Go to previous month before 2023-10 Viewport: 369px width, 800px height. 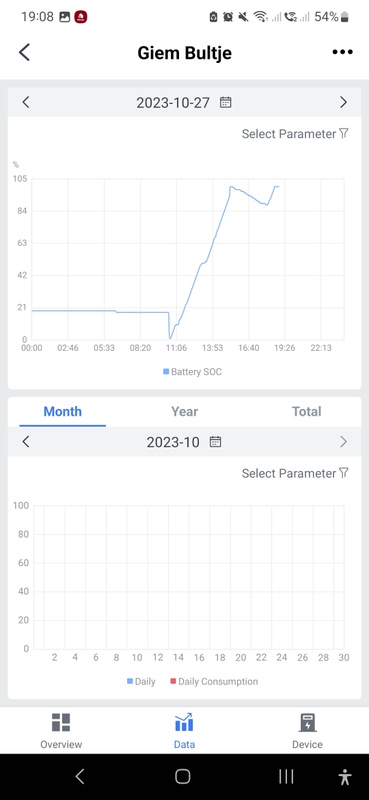(x=26, y=441)
